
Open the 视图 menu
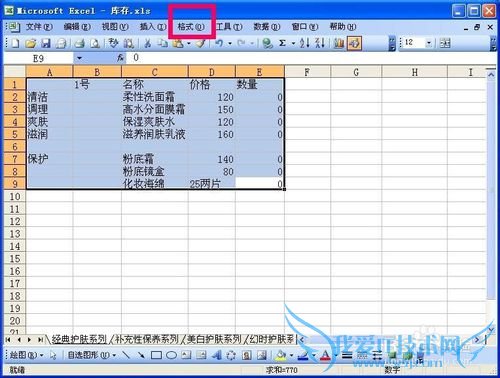click(x=115, y=26)
